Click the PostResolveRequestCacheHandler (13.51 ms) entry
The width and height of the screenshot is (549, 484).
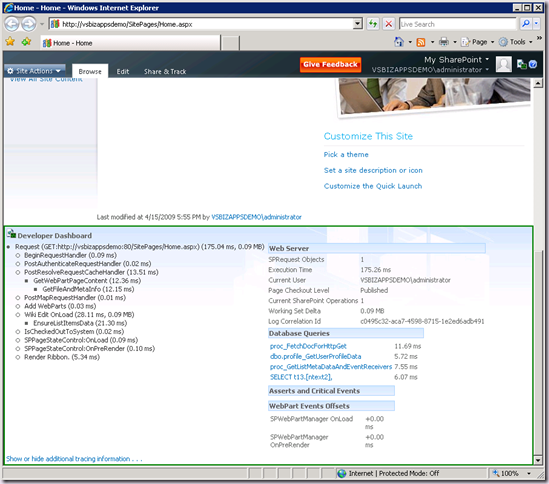pyautogui.click(x=91, y=272)
